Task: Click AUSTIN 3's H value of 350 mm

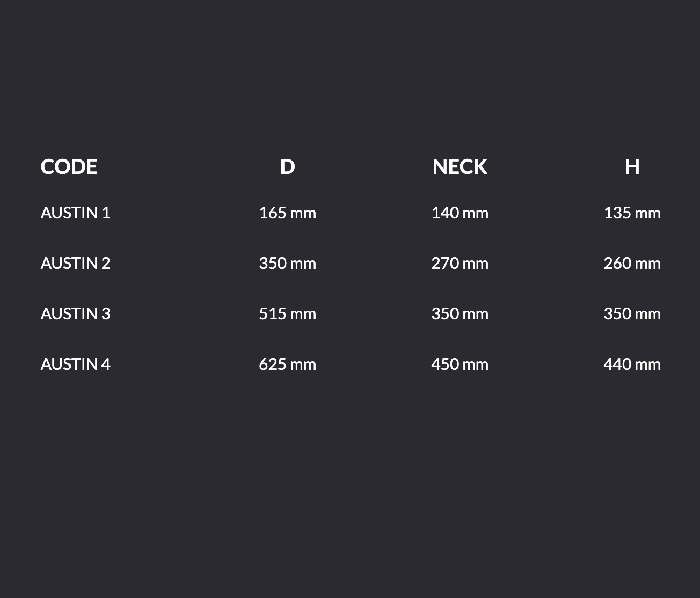Action: point(632,314)
